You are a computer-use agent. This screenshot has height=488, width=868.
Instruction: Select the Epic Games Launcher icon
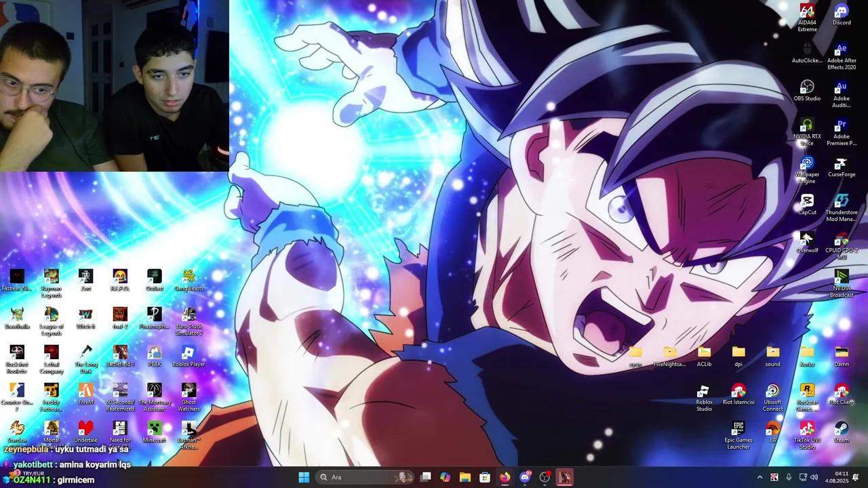pos(738,436)
